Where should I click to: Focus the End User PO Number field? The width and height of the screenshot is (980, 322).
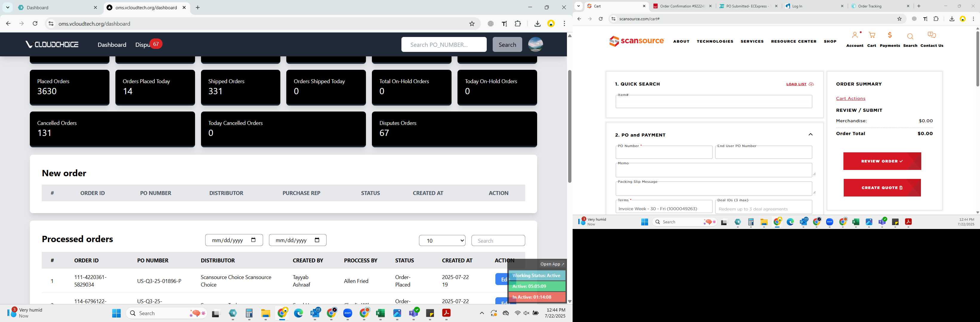pos(763,152)
